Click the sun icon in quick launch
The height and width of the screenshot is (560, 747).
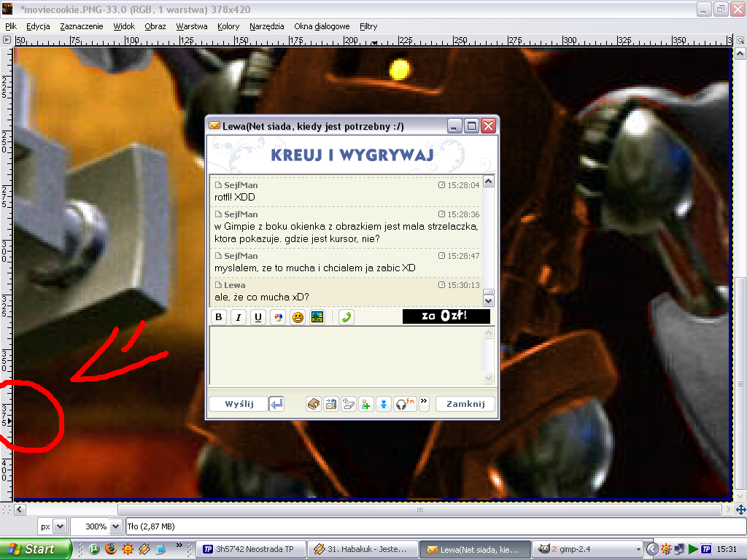tap(128, 549)
